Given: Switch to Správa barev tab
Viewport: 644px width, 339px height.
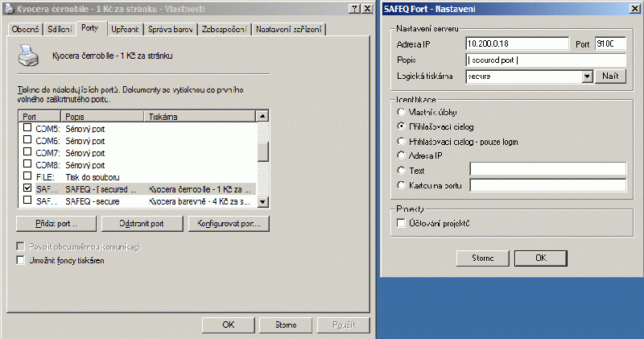Looking at the screenshot, I should [x=171, y=29].
